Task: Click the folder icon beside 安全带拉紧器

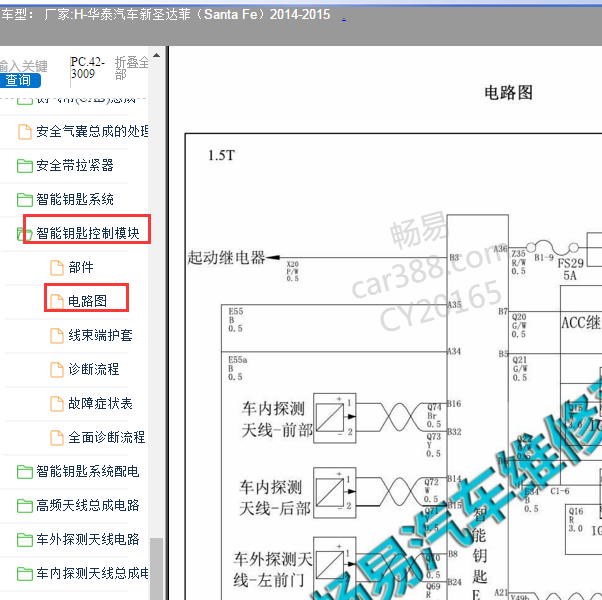Action: pos(25,166)
